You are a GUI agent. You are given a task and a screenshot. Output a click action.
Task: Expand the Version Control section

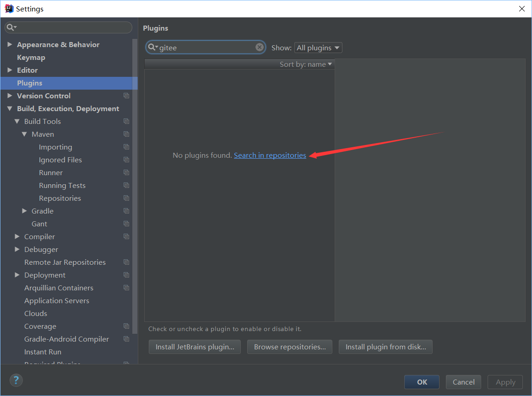pyautogui.click(x=10, y=96)
